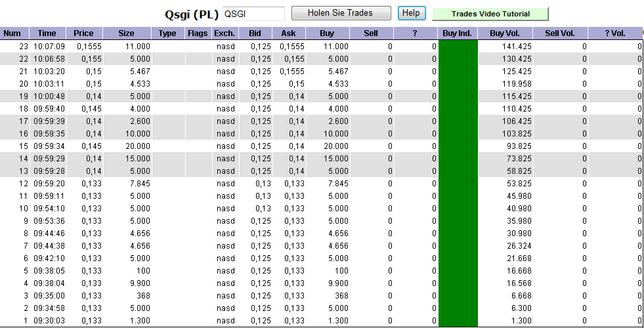Click the QSGI symbol input field
Screen dimensions: 644x328
[253, 14]
